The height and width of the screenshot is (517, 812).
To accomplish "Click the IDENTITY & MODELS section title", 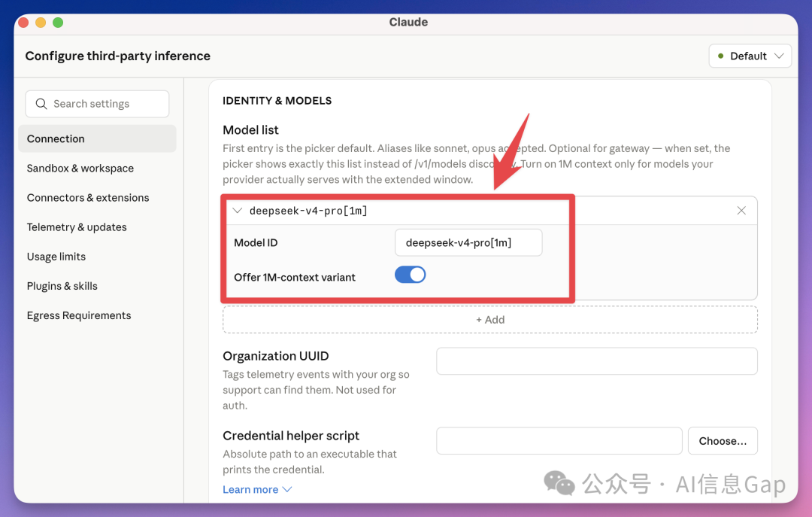I will 277,101.
